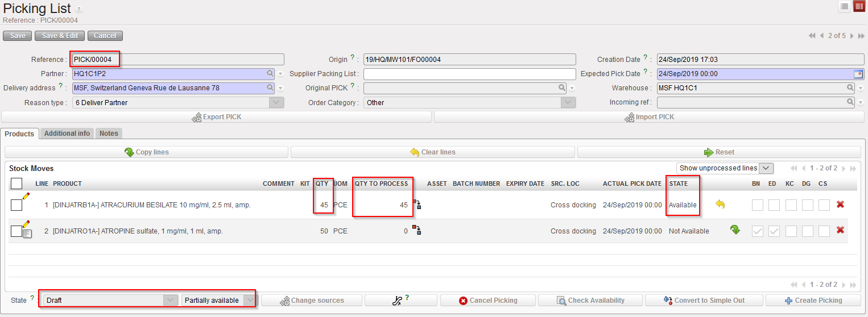
Task: Click the Check Availability button
Action: (x=590, y=301)
